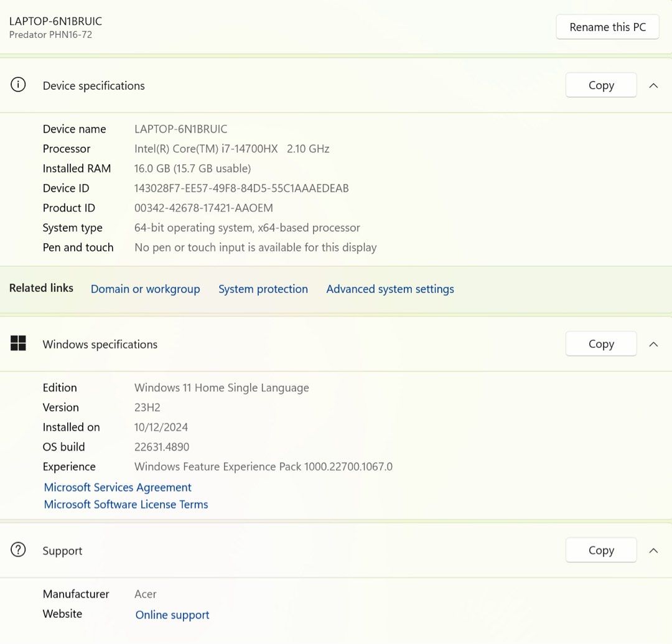Click the Support section heading
This screenshot has height=644, width=672.
coord(62,551)
